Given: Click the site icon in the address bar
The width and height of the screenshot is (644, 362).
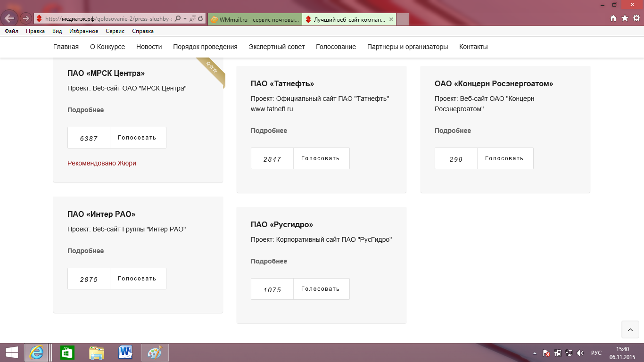Looking at the screenshot, I should pos(40,19).
